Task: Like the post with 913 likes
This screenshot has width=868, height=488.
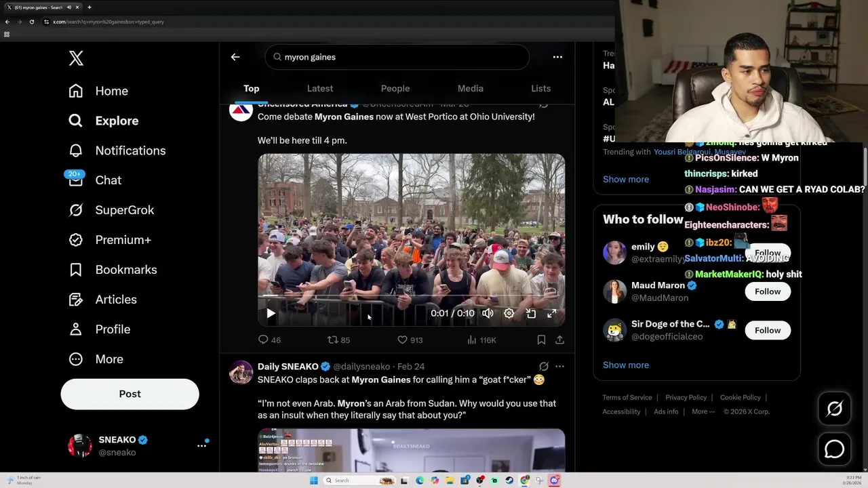Action: (x=410, y=340)
